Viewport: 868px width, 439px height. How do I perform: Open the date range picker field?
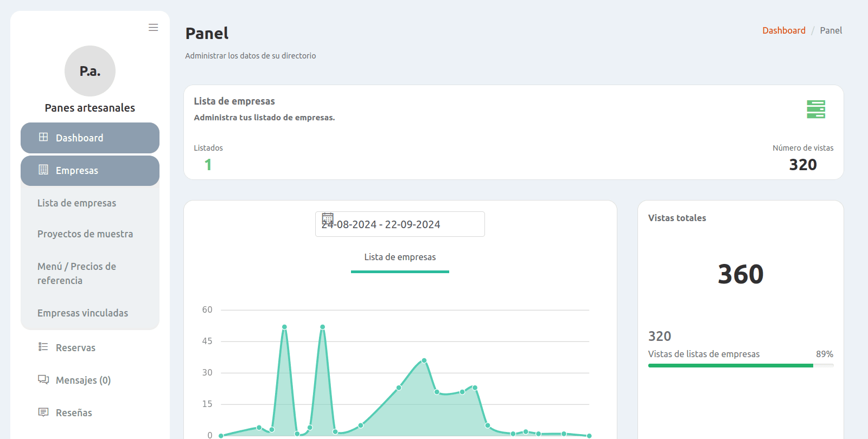point(400,224)
